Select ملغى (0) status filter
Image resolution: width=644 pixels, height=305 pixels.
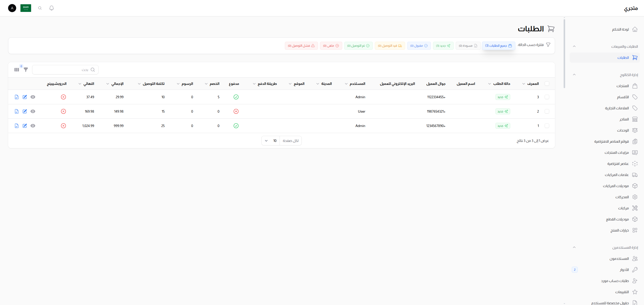pos(331,46)
